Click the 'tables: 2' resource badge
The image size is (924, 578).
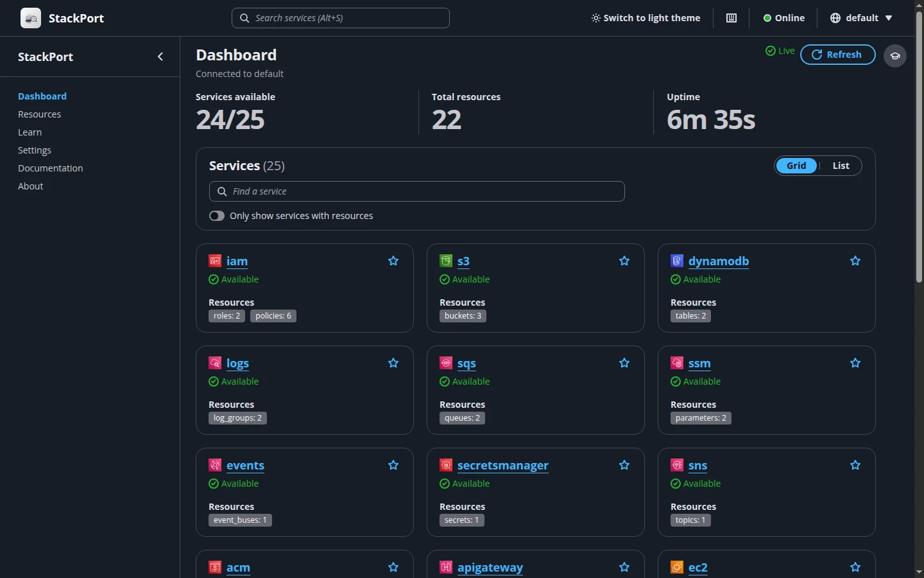691,316
